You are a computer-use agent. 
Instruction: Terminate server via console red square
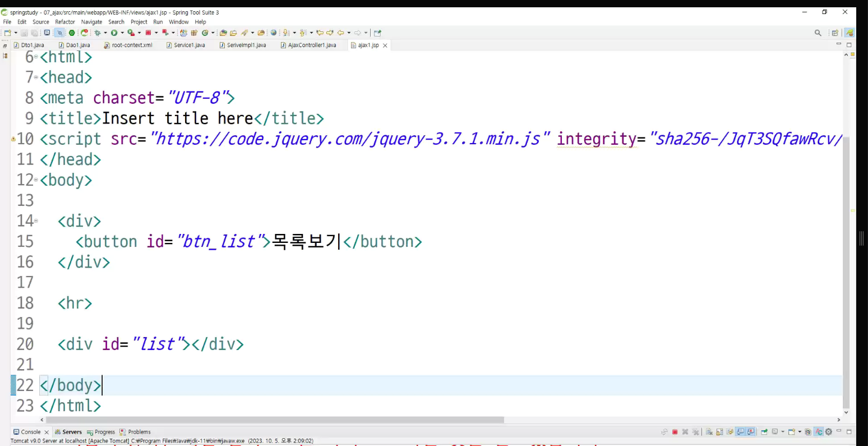(x=675, y=432)
